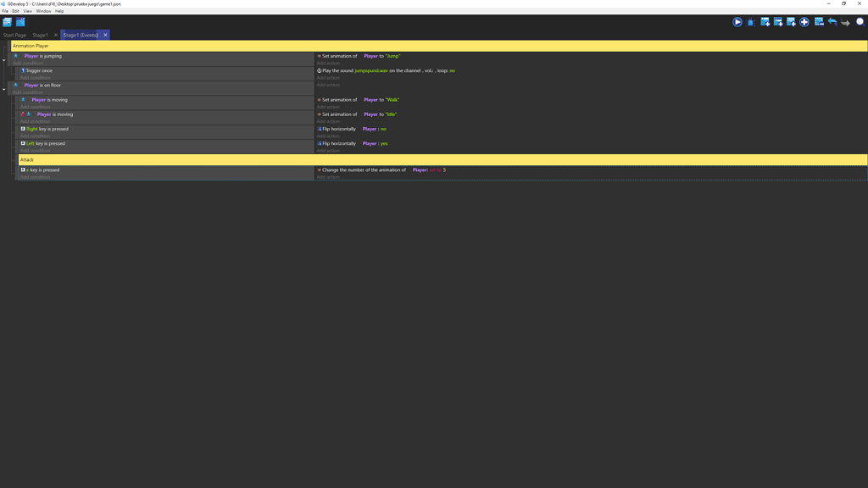Add a new empty event
This screenshot has width=868, height=488.
765,22
